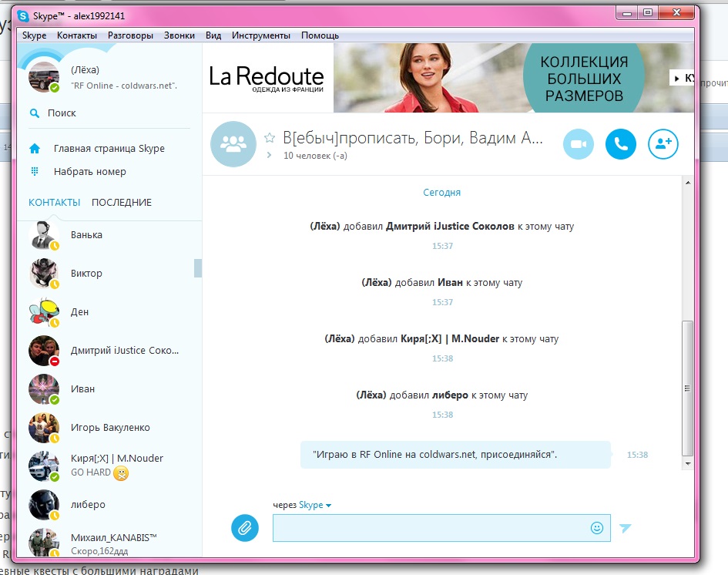Open the Разговоры menu
Viewport: 728px width, 575px height.
click(130, 35)
